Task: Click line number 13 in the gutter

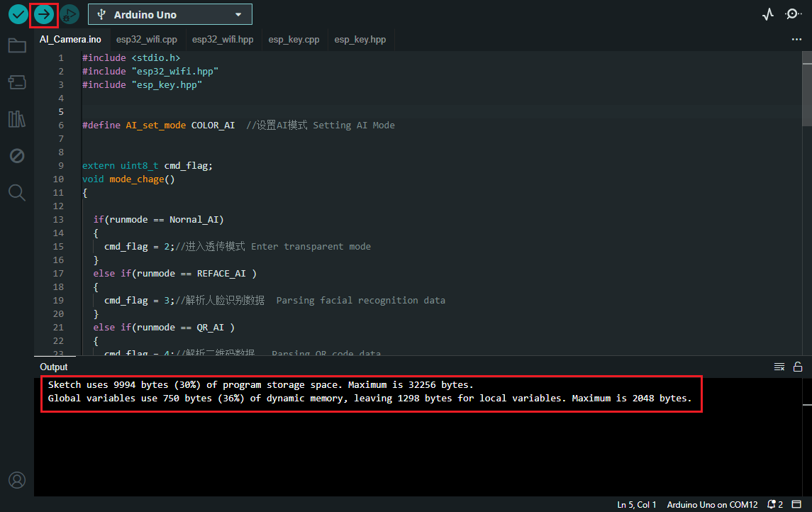Action: click(x=58, y=220)
